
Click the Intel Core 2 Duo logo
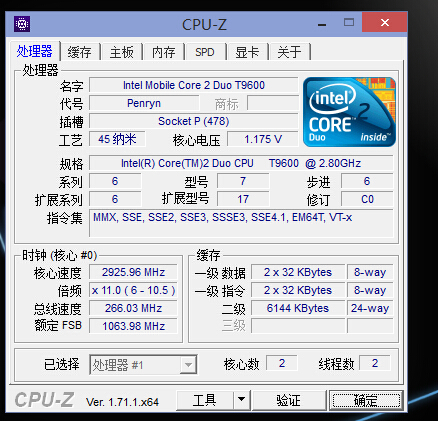(x=349, y=112)
